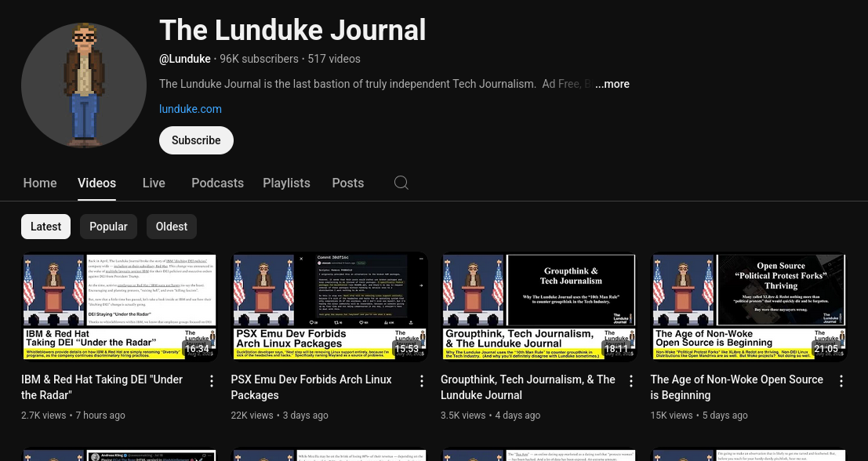This screenshot has height=461, width=868.
Task: Expand channel description with ...more
Action: (612, 84)
